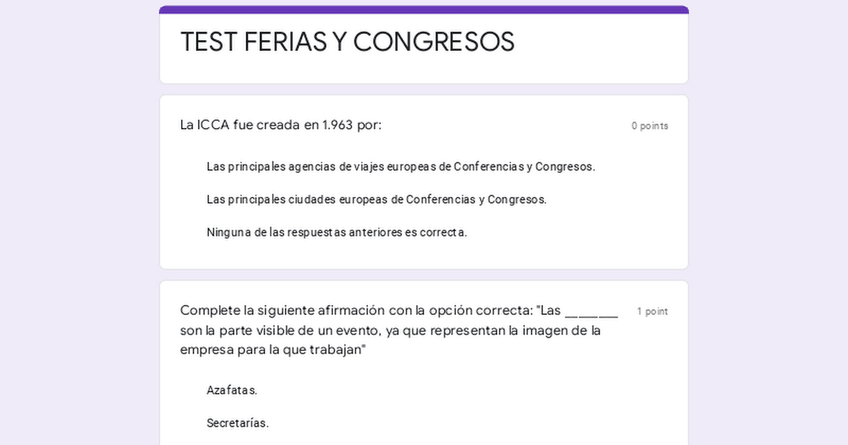Select the "Azafatas." answer option
This screenshot has height=445, width=848.
(x=232, y=391)
